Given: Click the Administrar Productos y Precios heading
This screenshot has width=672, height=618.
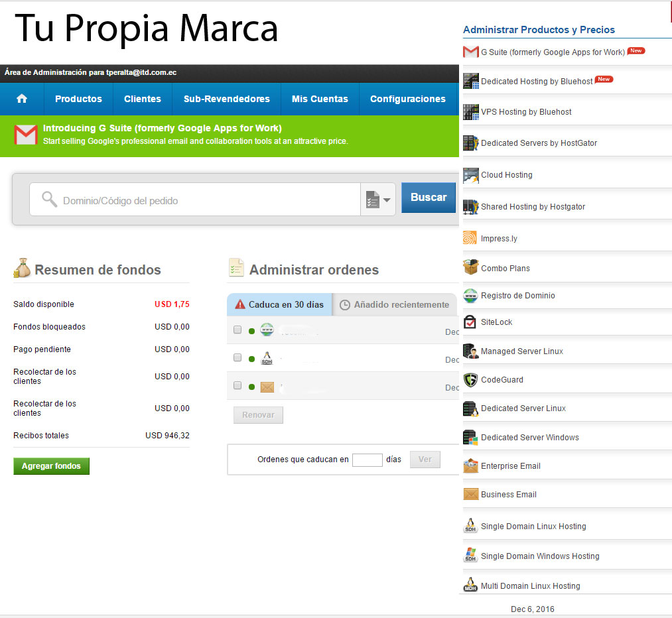Looking at the screenshot, I should tap(539, 30).
